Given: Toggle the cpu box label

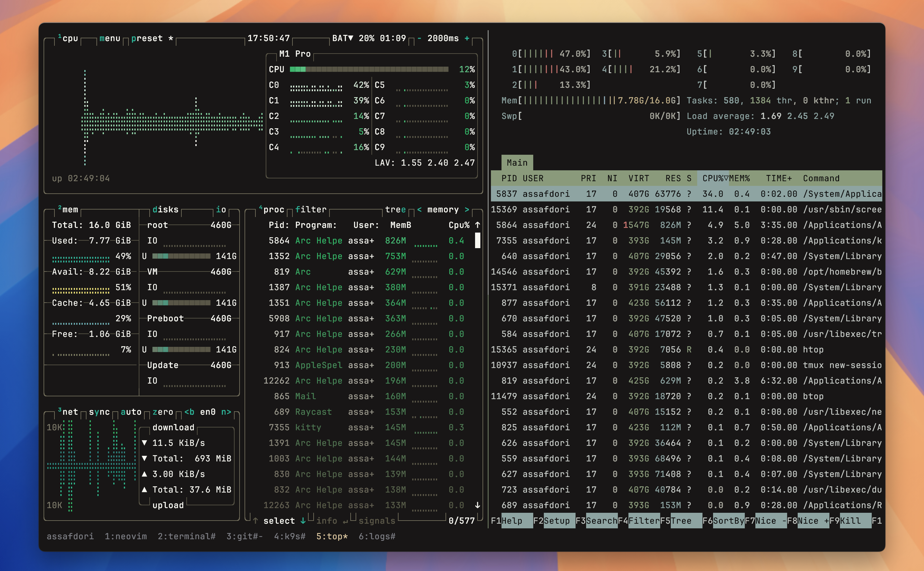Looking at the screenshot, I should [x=68, y=39].
